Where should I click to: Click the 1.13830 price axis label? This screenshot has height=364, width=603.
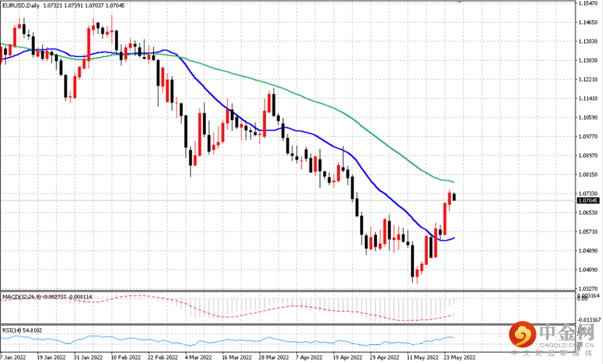(x=589, y=41)
